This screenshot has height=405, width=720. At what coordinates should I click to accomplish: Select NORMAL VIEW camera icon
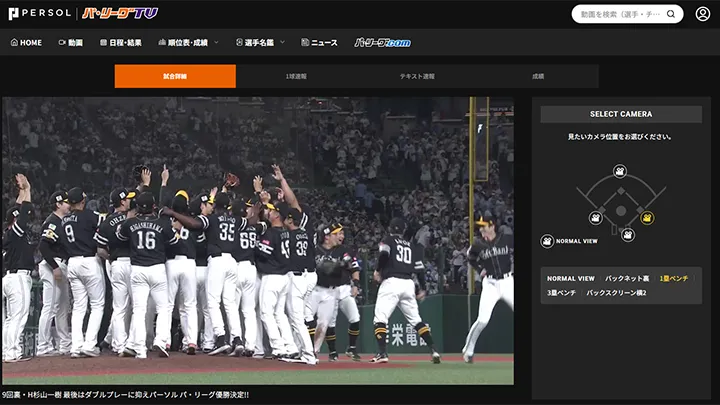click(547, 241)
